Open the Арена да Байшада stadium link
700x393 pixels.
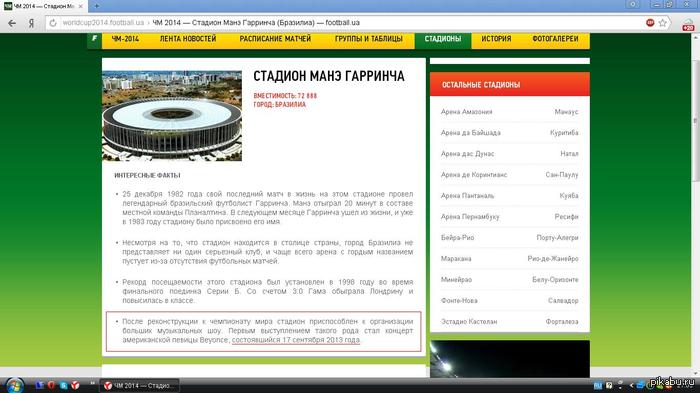tap(471, 133)
